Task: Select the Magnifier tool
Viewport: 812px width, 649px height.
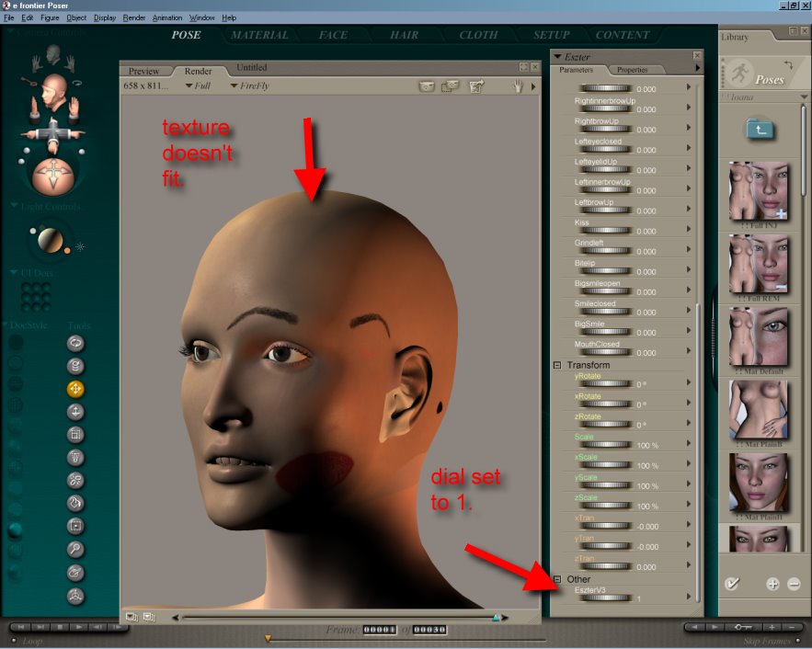Action: pyautogui.click(x=75, y=550)
